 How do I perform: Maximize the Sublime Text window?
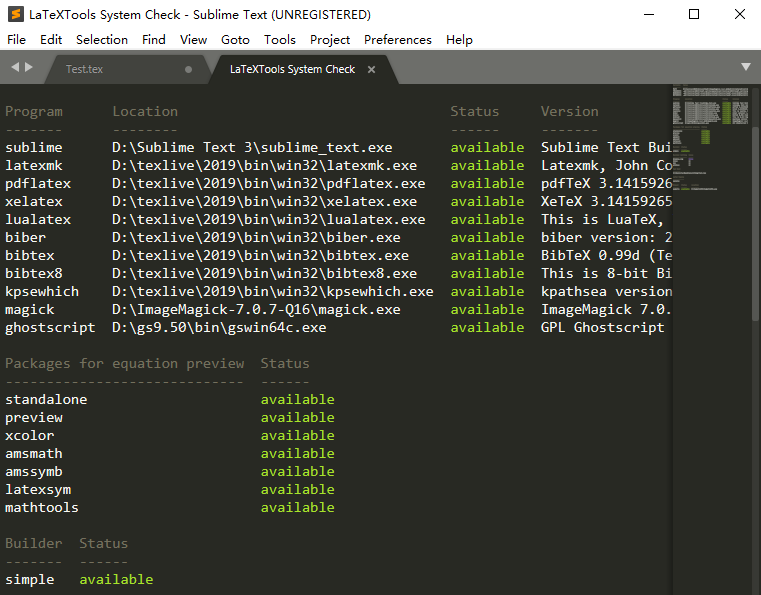(694, 15)
